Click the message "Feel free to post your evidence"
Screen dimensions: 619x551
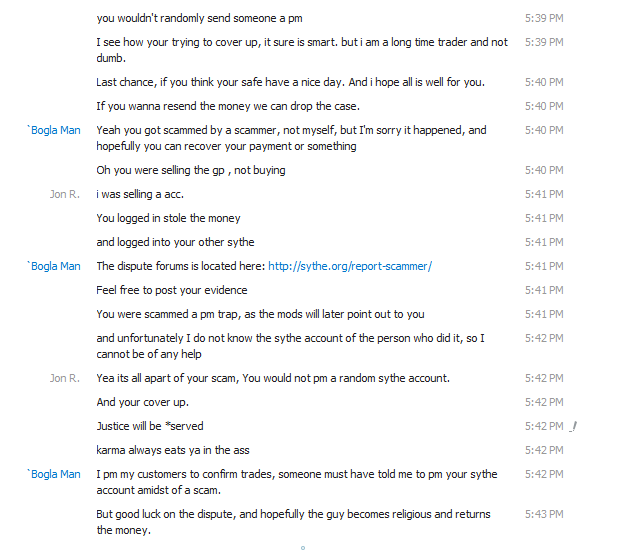tap(171, 290)
